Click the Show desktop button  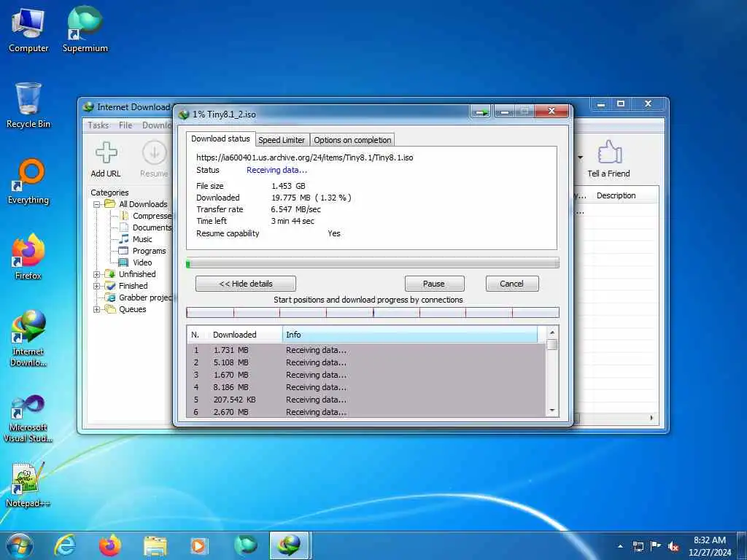(742, 546)
